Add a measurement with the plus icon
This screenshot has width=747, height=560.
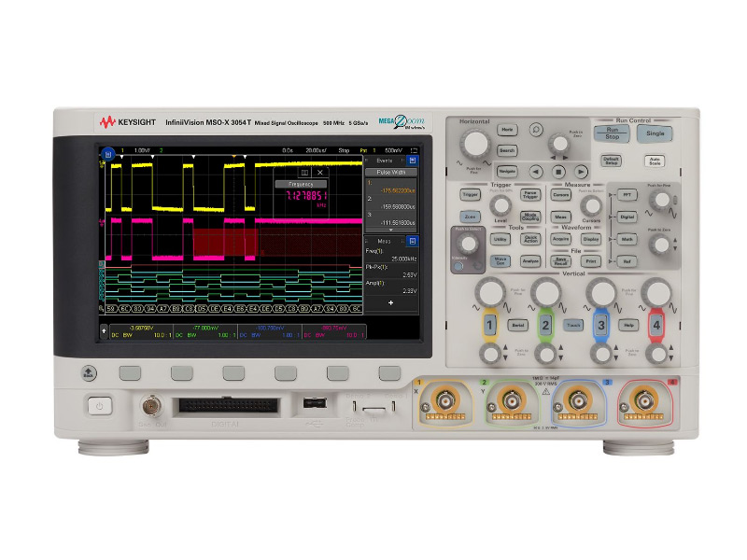point(390,302)
